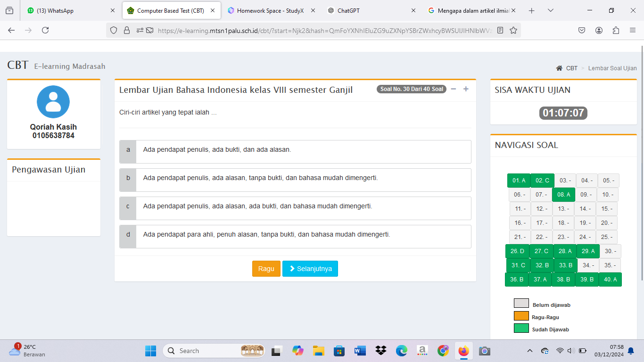Screen dimensions: 644x362
Task: Click the taskbar Search box
Action: (x=215, y=351)
